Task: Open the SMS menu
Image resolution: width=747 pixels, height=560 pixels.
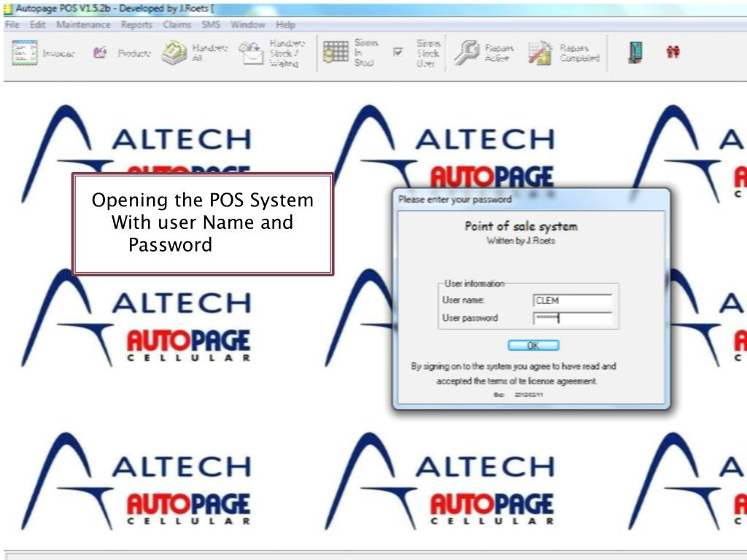Action: pyautogui.click(x=211, y=25)
